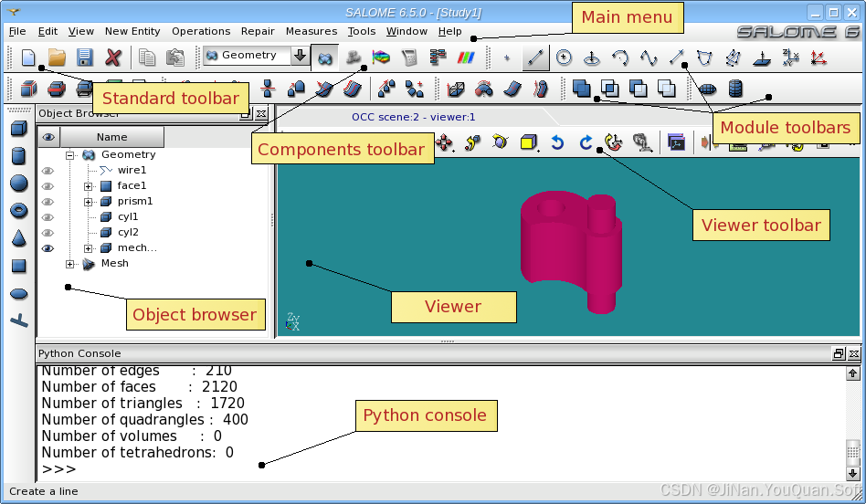
Task: Select the Create a point tool
Action: point(507,58)
